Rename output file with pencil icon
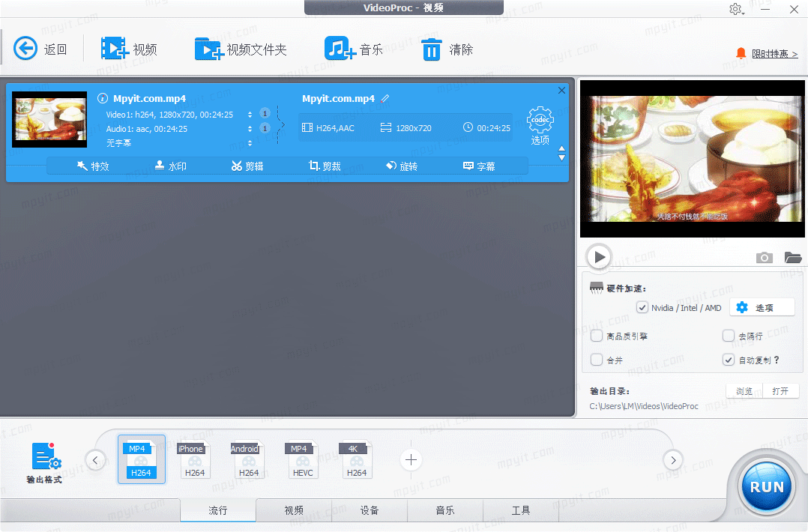808x532 pixels. coord(385,98)
